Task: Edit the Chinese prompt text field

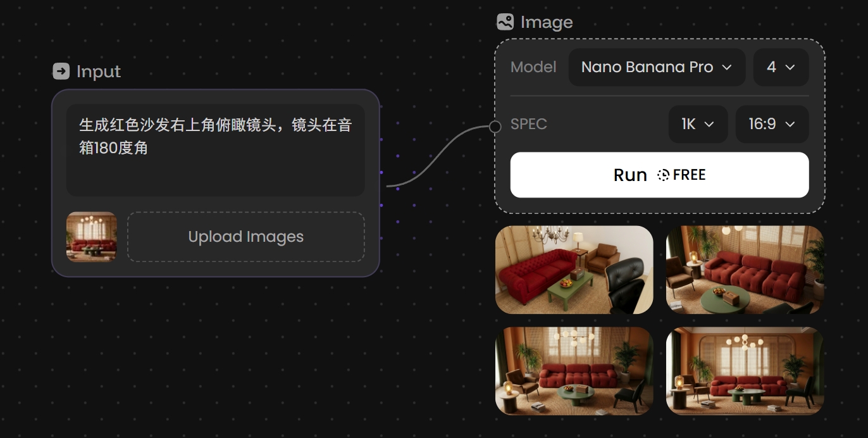Action: click(x=215, y=150)
